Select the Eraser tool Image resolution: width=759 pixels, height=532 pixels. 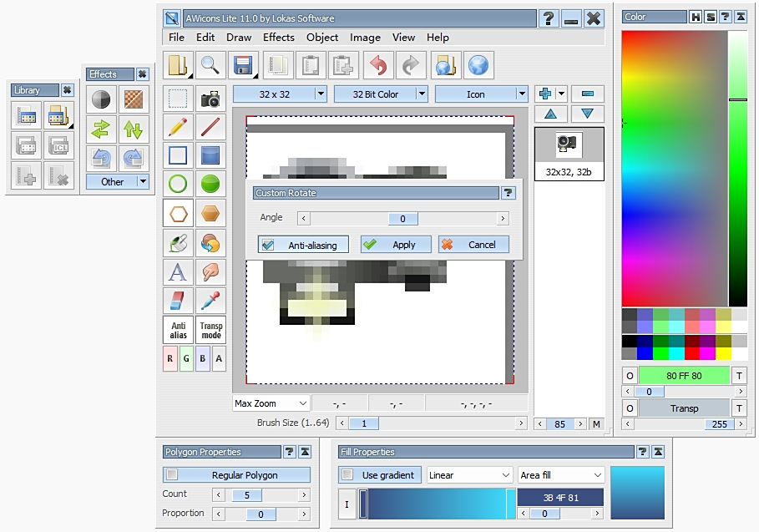(x=178, y=301)
